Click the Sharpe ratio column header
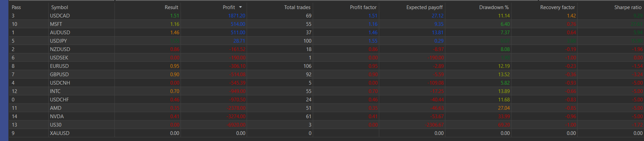644x141 pixels. (628, 7)
